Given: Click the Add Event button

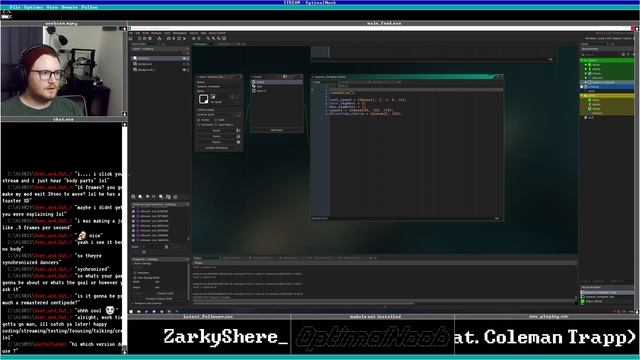Looking at the screenshot, I should [277, 130].
